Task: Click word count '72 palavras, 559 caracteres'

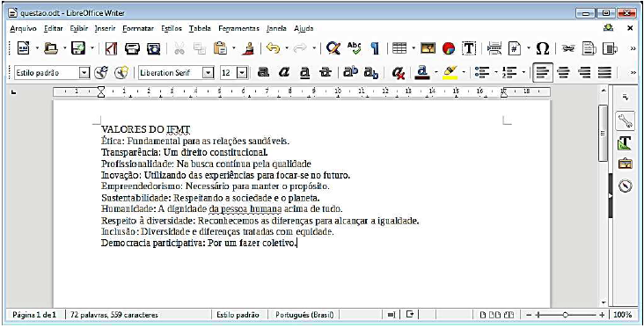Action: coord(114,315)
